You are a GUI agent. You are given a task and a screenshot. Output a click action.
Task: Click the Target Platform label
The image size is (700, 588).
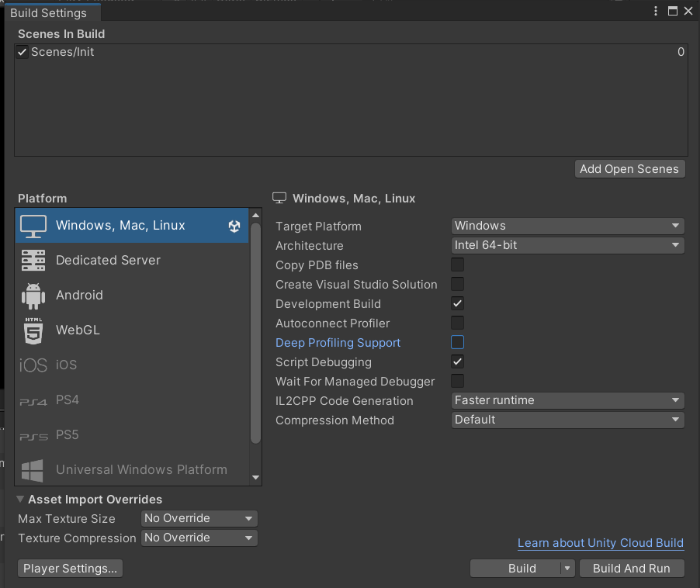(318, 227)
